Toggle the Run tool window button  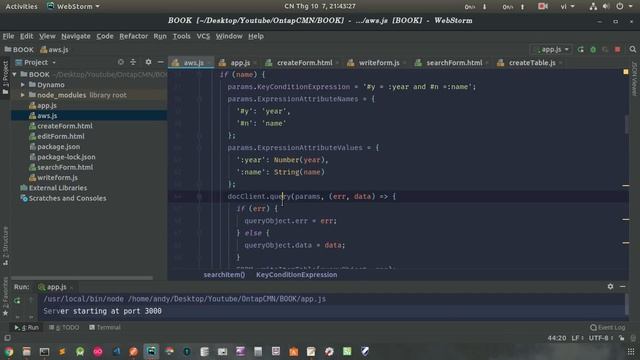click(27, 327)
